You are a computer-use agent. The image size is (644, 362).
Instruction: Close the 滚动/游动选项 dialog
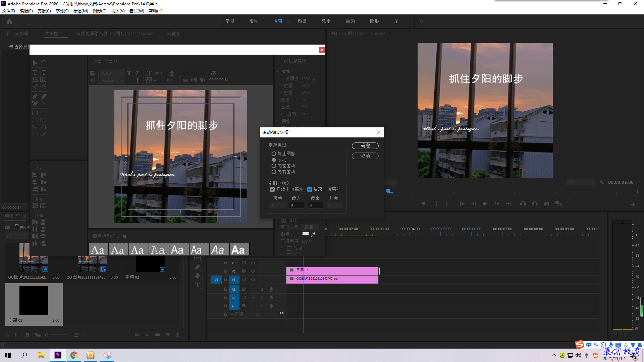379,132
